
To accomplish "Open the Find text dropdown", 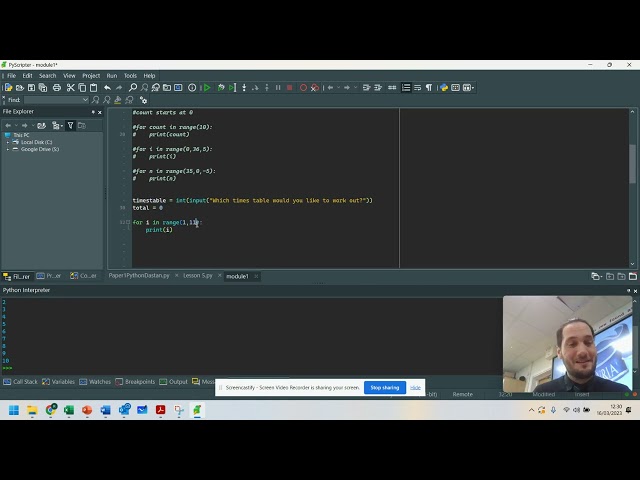I will [x=85, y=100].
